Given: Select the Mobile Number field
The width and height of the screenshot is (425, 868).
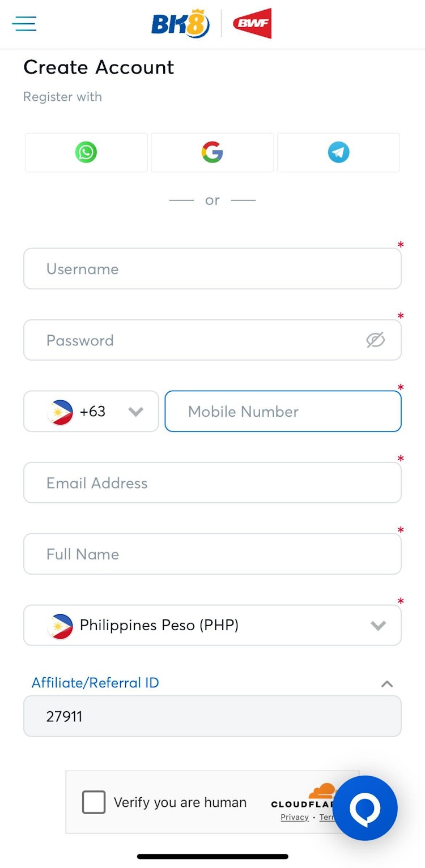Looking at the screenshot, I should click(x=283, y=412).
